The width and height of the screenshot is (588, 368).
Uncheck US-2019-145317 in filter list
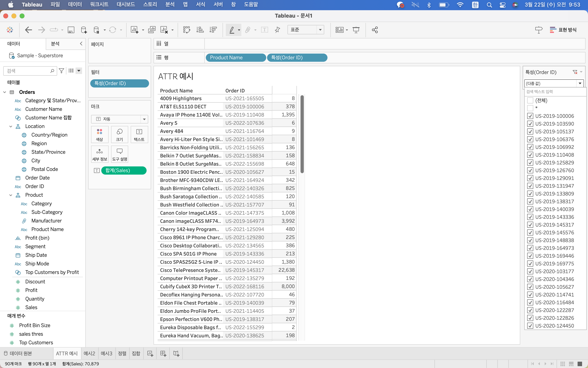click(530, 225)
